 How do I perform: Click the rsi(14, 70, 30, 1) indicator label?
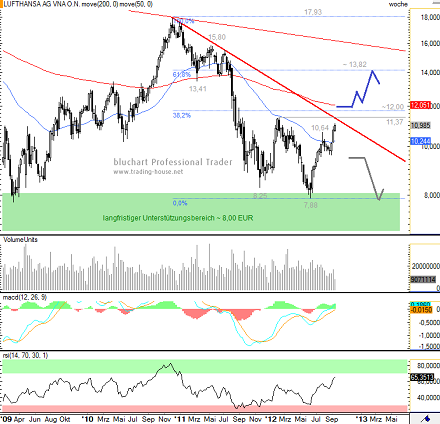point(26,355)
